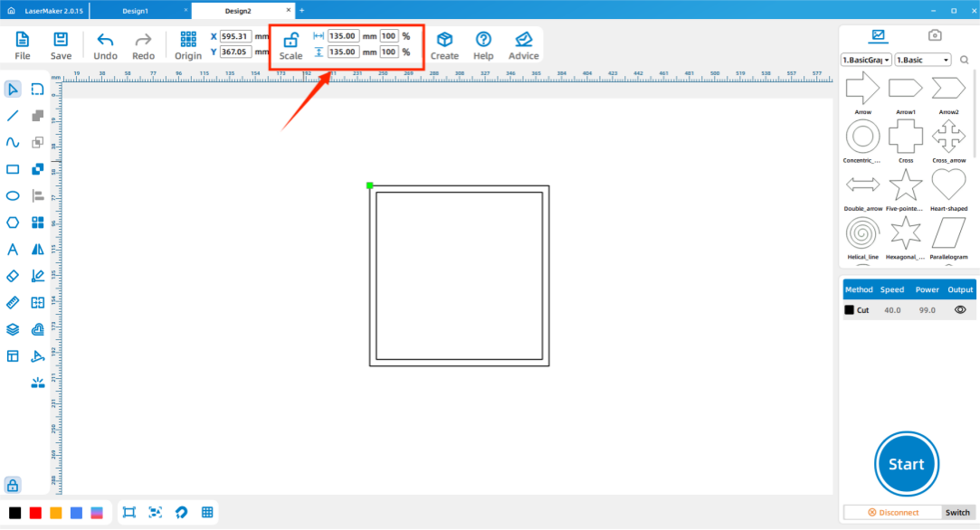The width and height of the screenshot is (980, 530).
Task: Switch to the Design2 tab
Action: pyautogui.click(x=237, y=11)
